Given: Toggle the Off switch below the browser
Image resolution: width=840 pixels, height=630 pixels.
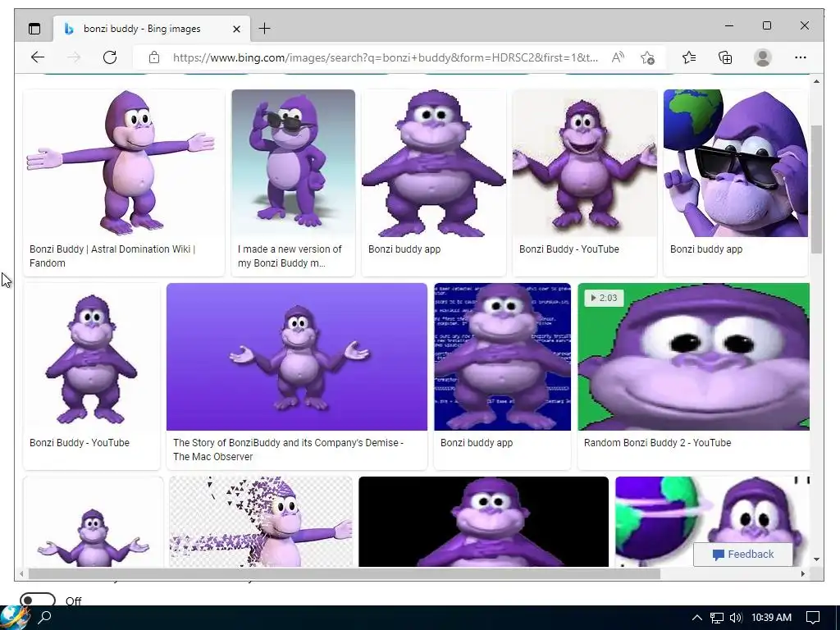Looking at the screenshot, I should pyautogui.click(x=38, y=600).
